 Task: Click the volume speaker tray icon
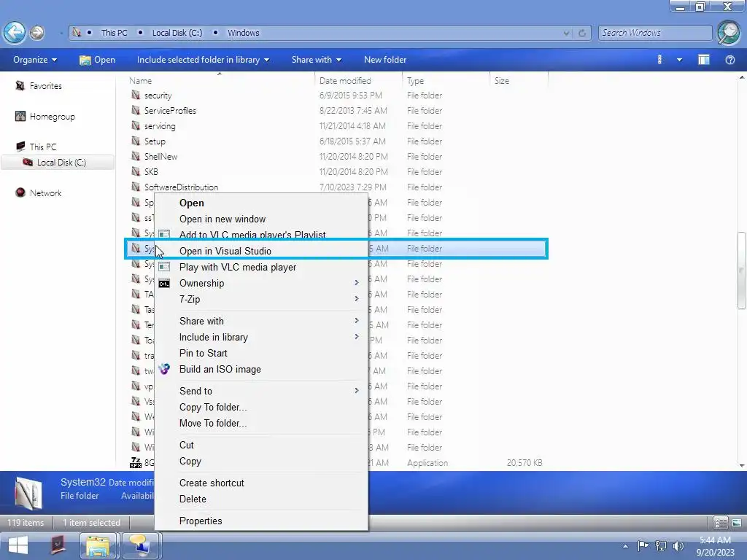[678, 546]
